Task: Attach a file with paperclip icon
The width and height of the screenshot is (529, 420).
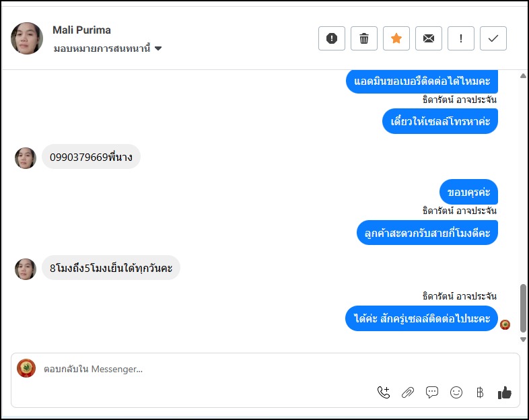Action: 408,392
